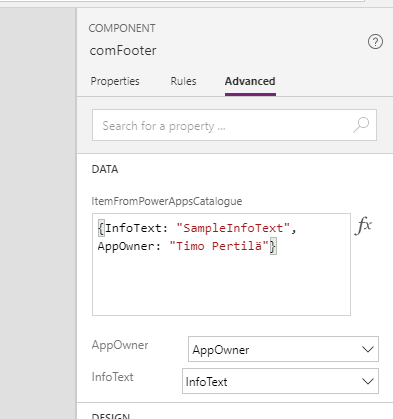Click the ItemFromPowerAppsCatalogue property label
The height and width of the screenshot is (419, 393).
[x=167, y=201]
